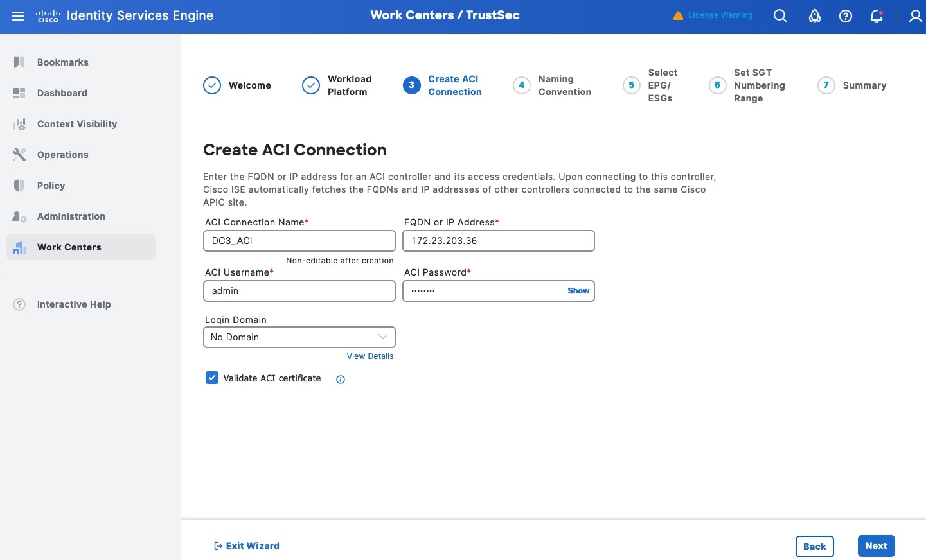Click the Dashboard sidebar icon
Viewport: 926px width, 560px height.
coord(19,93)
